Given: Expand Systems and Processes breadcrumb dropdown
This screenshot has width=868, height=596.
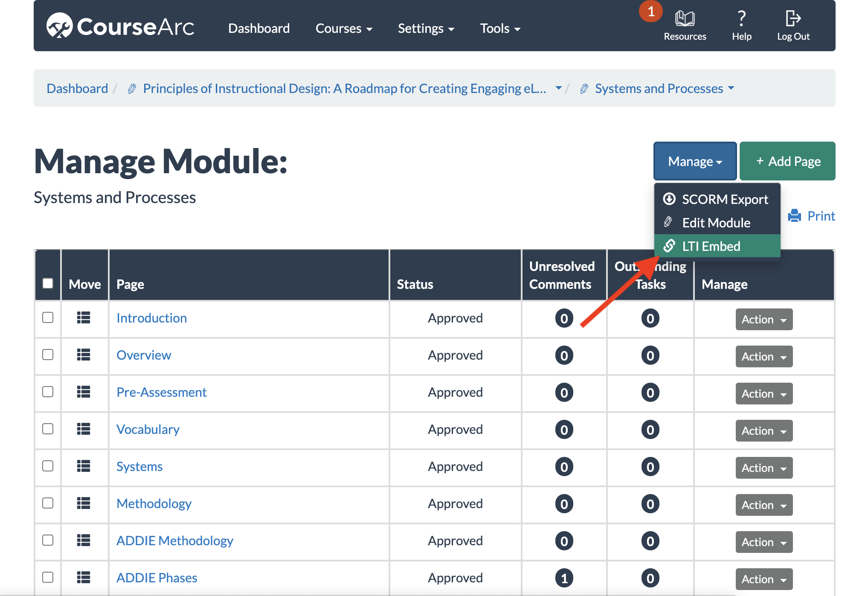Looking at the screenshot, I should (x=731, y=88).
